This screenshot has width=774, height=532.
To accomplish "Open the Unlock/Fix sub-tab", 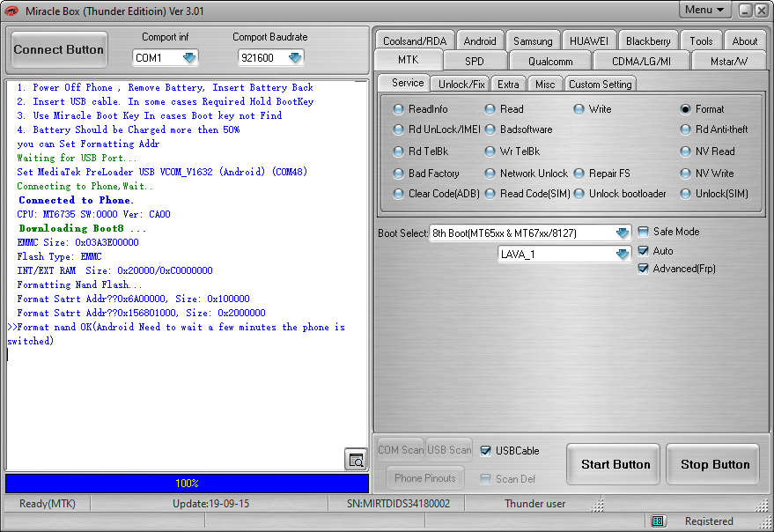I will pyautogui.click(x=461, y=84).
